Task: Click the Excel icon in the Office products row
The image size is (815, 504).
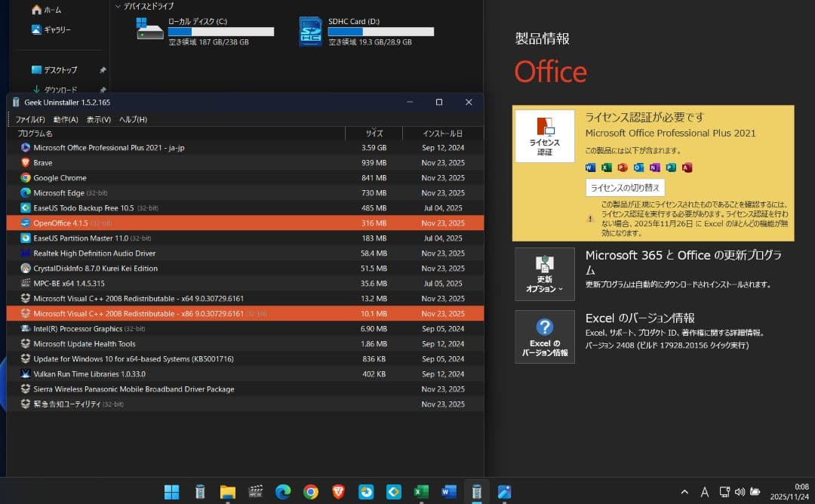Action: 604,167
